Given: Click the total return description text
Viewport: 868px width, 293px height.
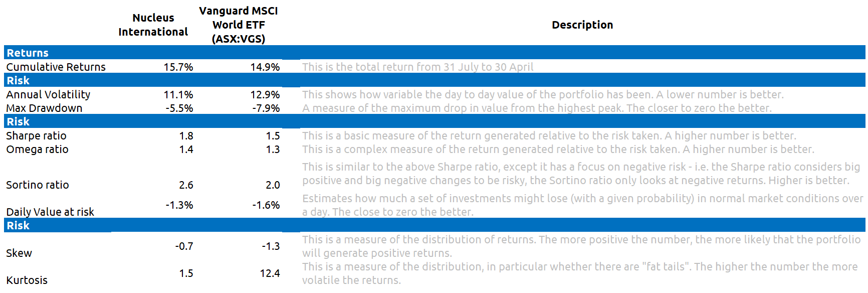Looking at the screenshot, I should pyautogui.click(x=417, y=67).
